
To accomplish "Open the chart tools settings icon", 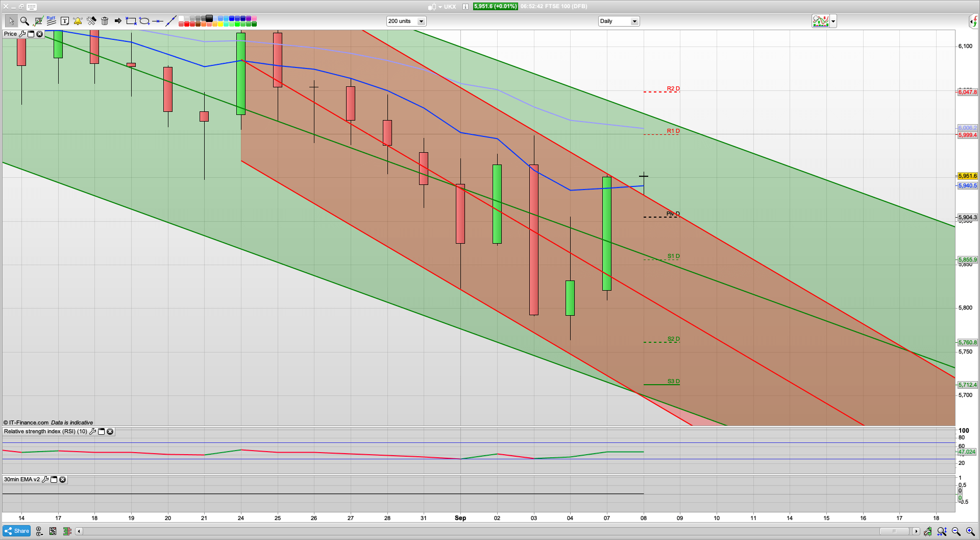I will [x=91, y=21].
